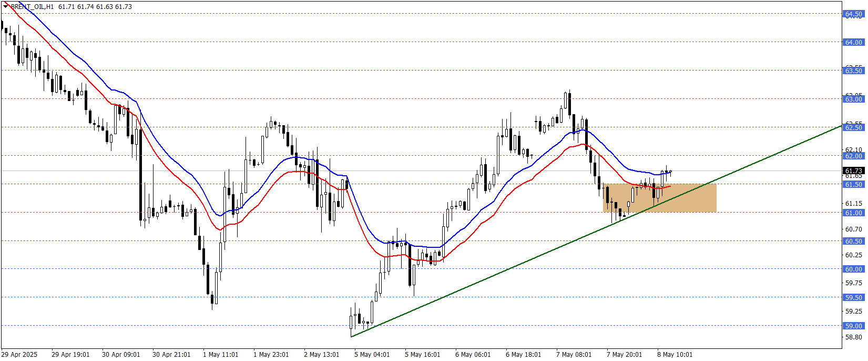
Task: Click the 63.50 price level label
Action: point(854,71)
